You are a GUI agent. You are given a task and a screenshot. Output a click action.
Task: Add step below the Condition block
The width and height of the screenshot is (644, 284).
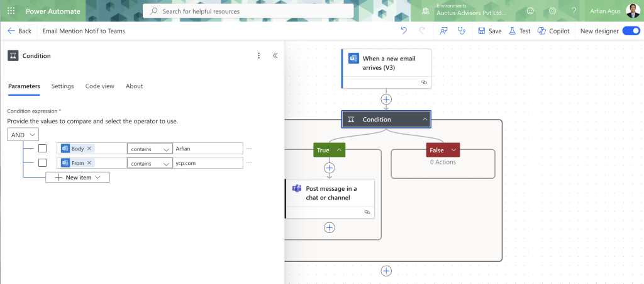386,270
